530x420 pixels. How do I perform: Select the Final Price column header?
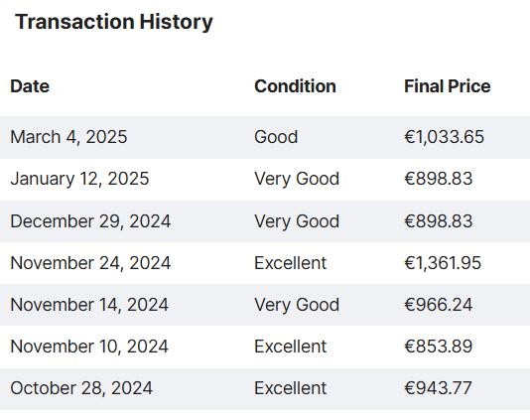point(448,86)
